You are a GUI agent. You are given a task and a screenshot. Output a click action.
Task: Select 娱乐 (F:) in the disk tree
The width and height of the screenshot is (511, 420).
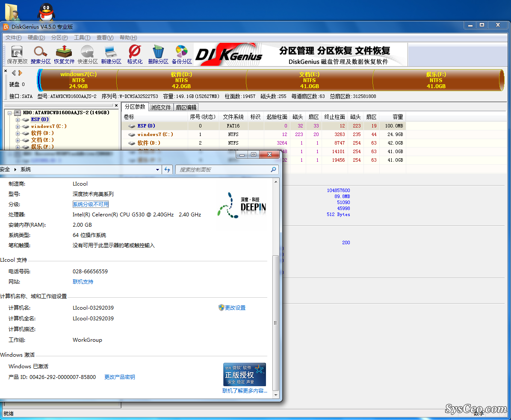coord(42,147)
